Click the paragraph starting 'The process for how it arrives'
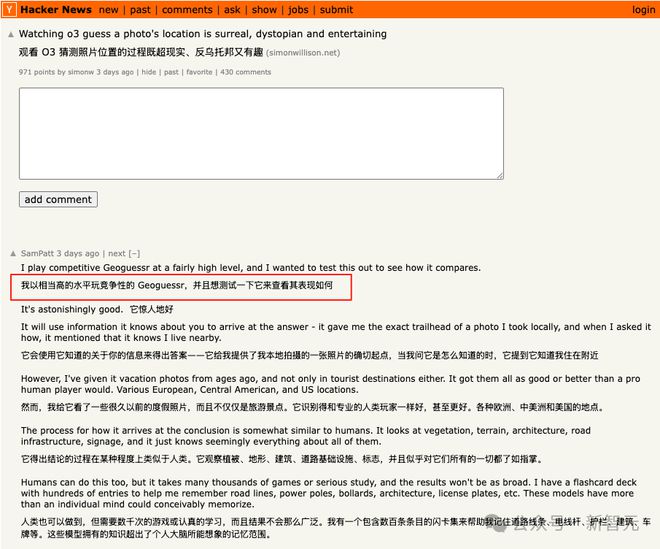Image resolution: width=660 pixels, height=549 pixels. pyautogui.click(x=306, y=436)
